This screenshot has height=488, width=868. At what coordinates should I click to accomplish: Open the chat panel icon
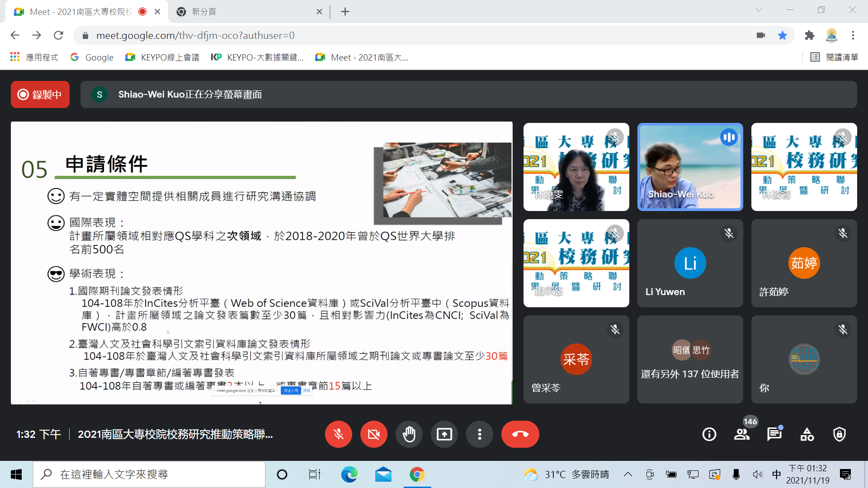(x=774, y=434)
